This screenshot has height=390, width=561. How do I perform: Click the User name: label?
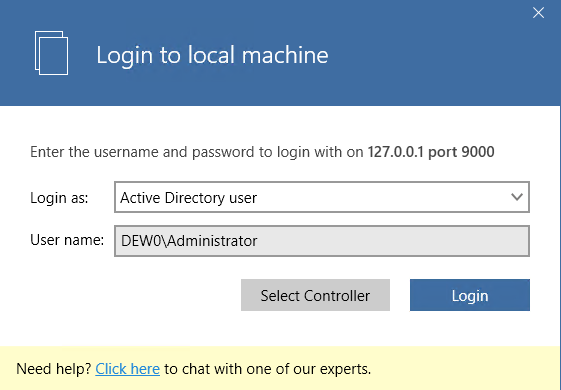tap(67, 240)
